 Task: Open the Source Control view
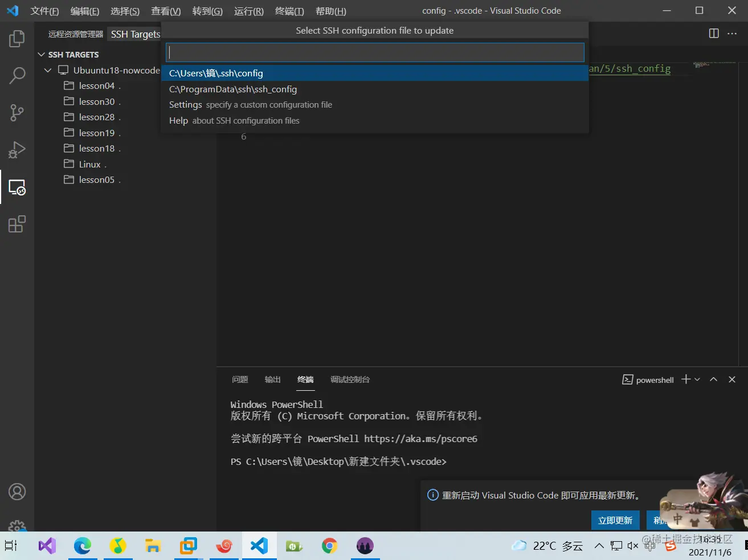(17, 113)
